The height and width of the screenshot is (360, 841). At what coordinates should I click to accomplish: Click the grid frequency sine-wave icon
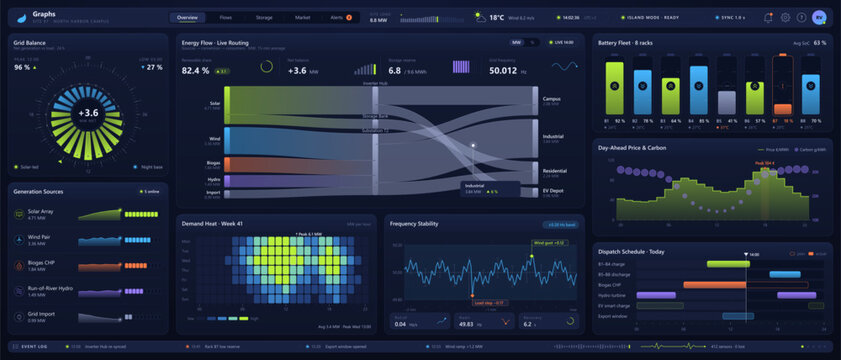565,66
